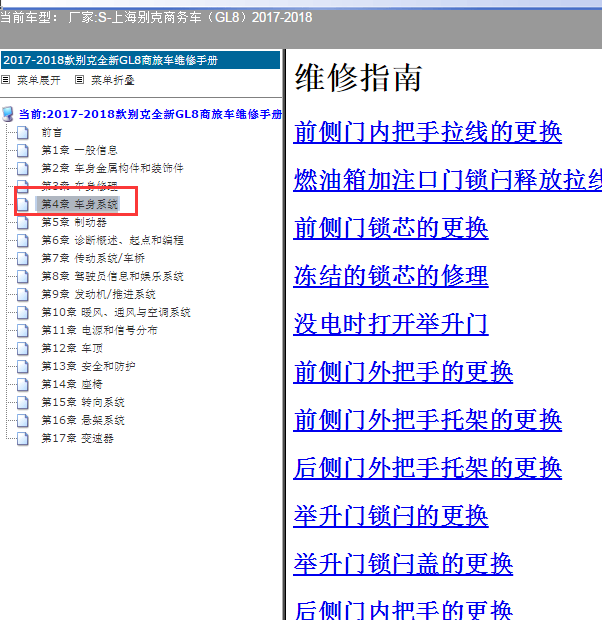Click the 维修指南 page heading
The height and width of the screenshot is (620, 602).
coord(358,78)
